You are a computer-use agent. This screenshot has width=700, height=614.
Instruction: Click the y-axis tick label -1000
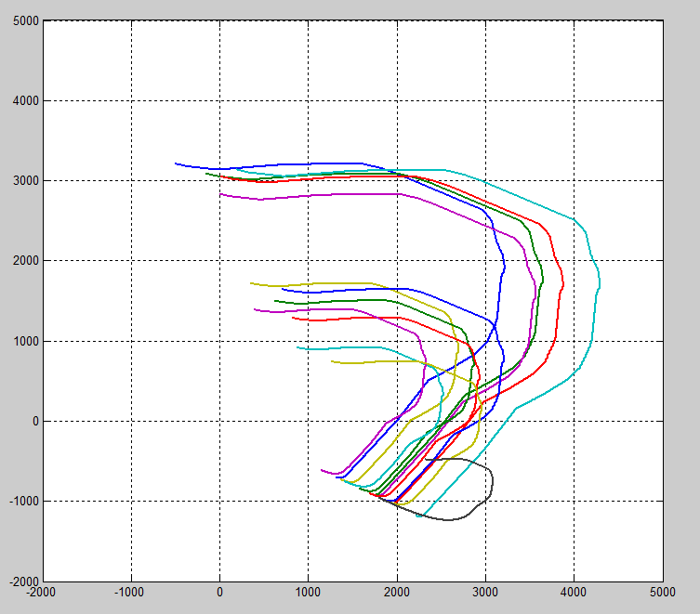coord(21,501)
